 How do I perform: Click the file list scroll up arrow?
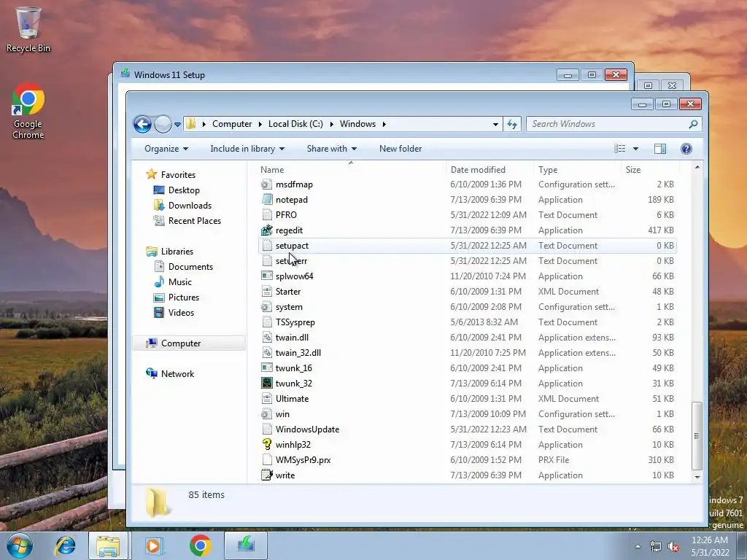click(697, 167)
